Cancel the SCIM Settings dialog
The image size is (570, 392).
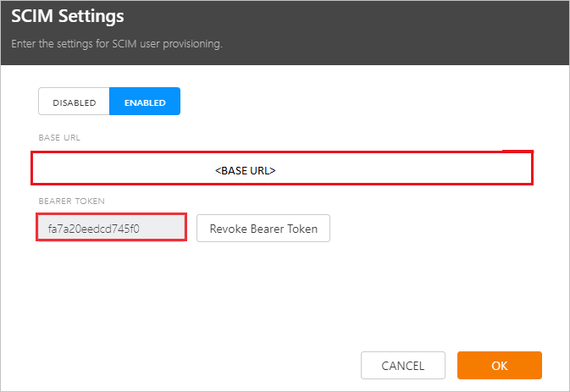(403, 366)
